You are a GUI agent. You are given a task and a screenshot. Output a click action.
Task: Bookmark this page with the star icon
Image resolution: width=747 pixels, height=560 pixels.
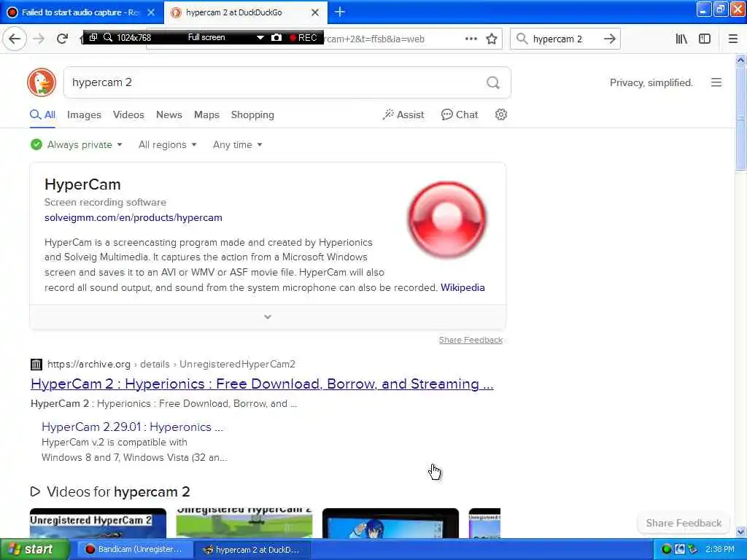(x=492, y=39)
